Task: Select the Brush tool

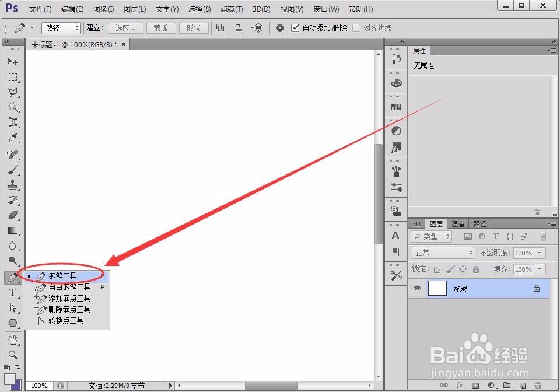Action: tap(13, 170)
